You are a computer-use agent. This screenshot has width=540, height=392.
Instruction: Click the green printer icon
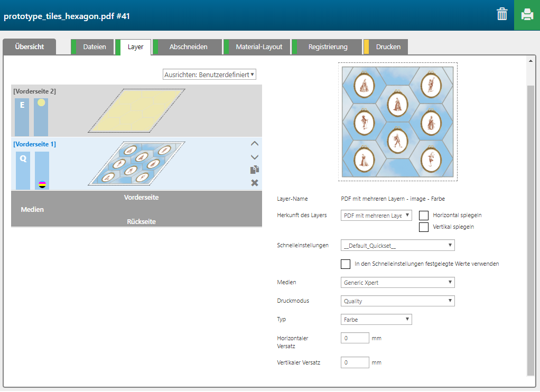click(527, 15)
